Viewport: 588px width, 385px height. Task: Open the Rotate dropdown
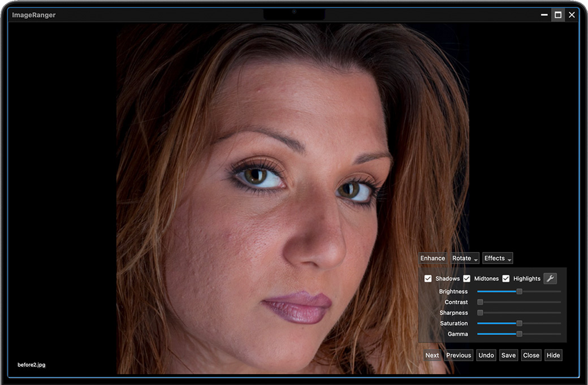click(x=465, y=258)
